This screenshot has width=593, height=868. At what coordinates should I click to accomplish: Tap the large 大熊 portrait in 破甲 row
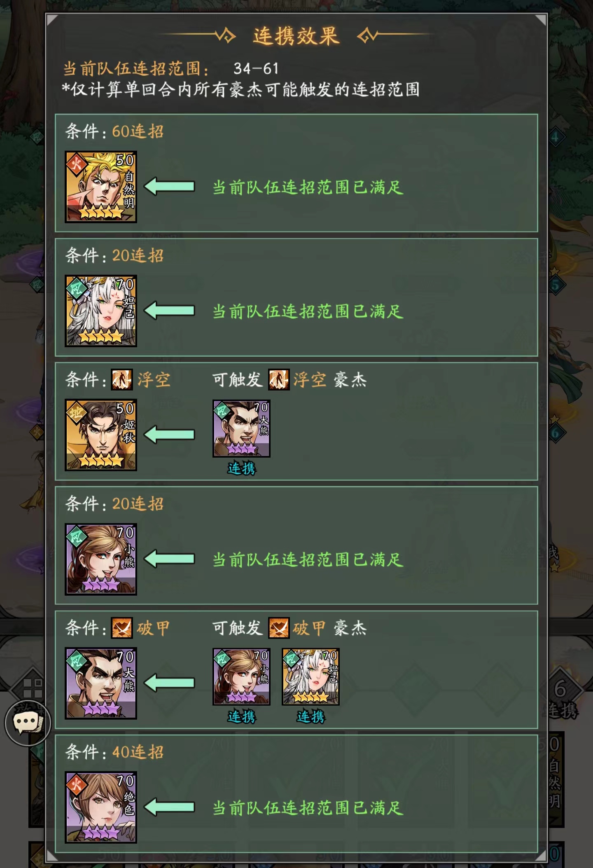(101, 683)
